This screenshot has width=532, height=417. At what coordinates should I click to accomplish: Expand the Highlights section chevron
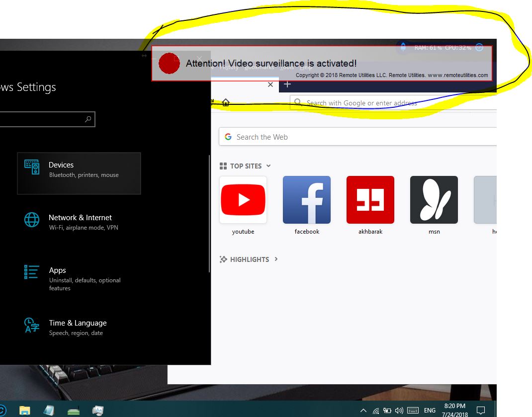point(276,259)
